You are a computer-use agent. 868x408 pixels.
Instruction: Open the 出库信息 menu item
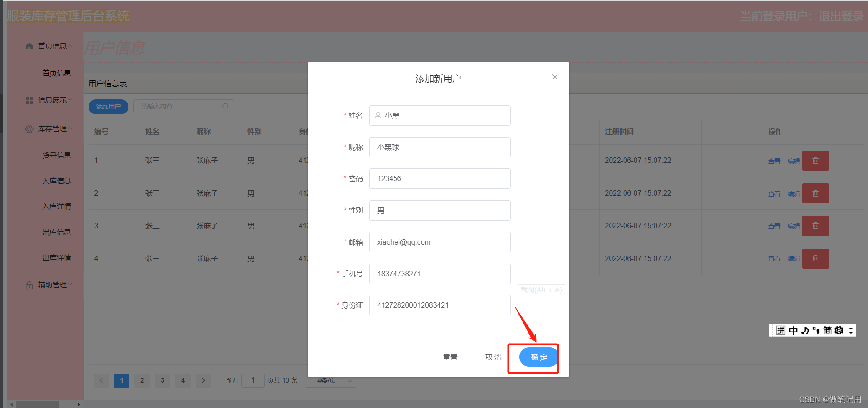click(x=57, y=232)
